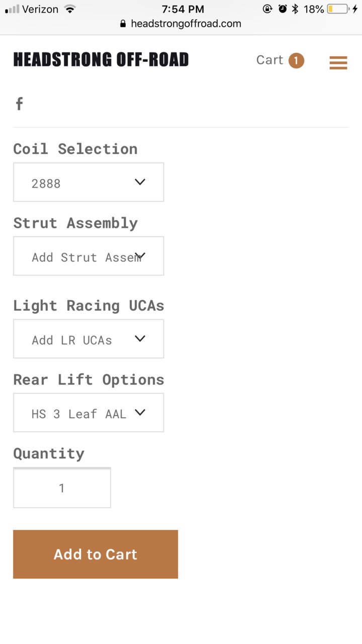The width and height of the screenshot is (362, 644).
Task: Tap the battery icon in status bar
Action: [x=338, y=9]
